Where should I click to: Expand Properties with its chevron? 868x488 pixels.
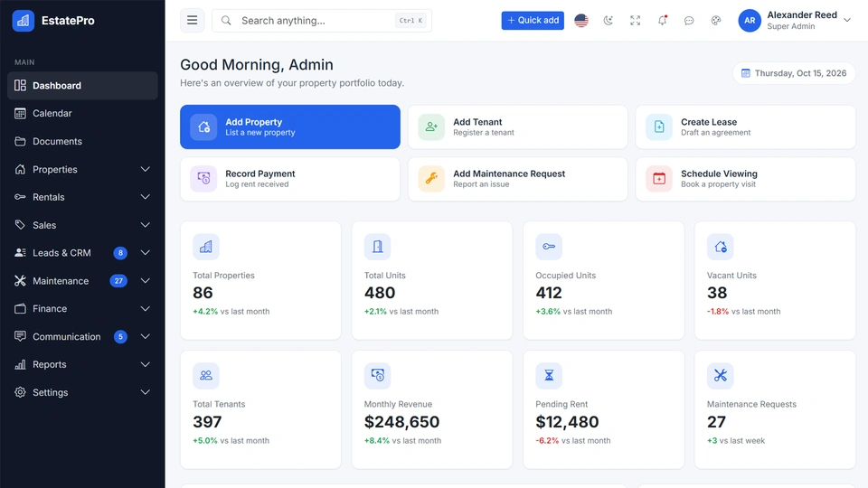click(145, 169)
